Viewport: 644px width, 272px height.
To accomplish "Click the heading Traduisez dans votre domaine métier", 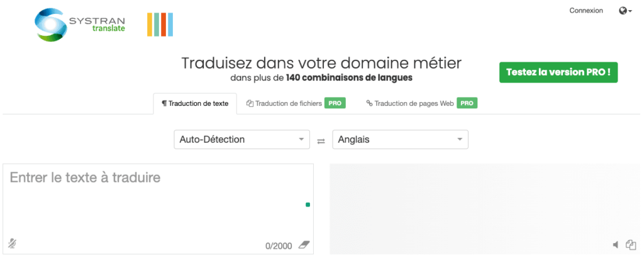I will [321, 63].
